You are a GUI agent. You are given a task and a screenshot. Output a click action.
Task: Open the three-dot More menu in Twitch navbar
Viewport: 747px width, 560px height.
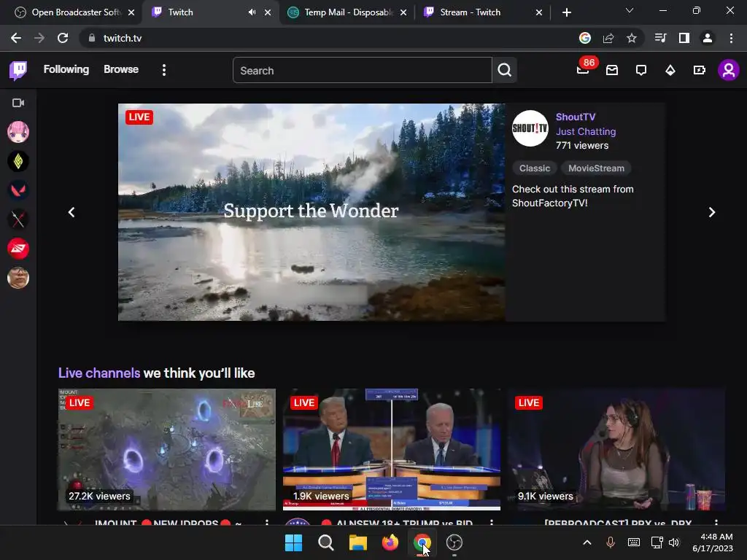point(164,70)
